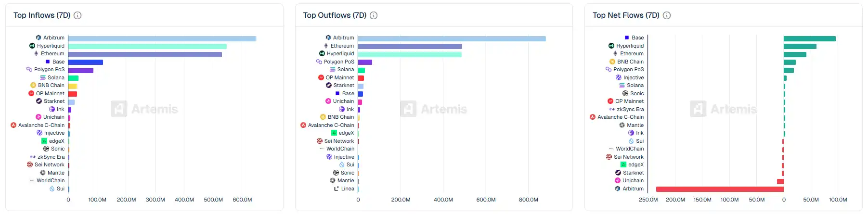Click Linea label in Top Outflows chart

pyautogui.click(x=348, y=189)
